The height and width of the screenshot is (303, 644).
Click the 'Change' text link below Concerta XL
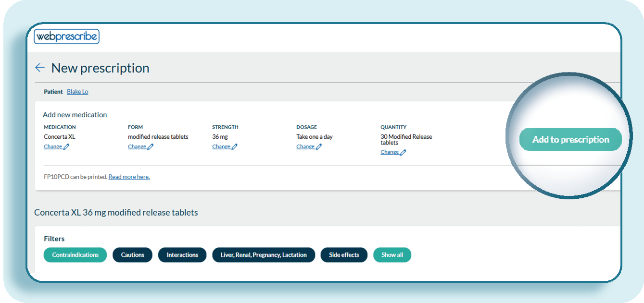(52, 147)
